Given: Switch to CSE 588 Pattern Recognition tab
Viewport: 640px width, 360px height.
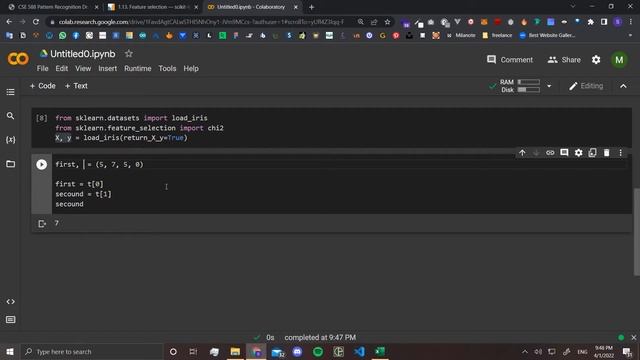Looking at the screenshot, I should (53, 7).
